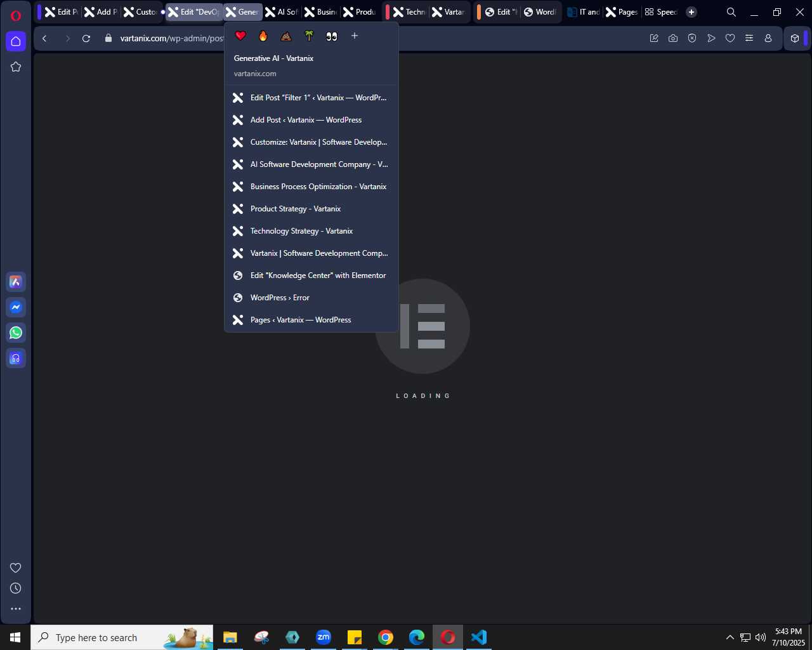React with the eyes emoji

(x=332, y=36)
